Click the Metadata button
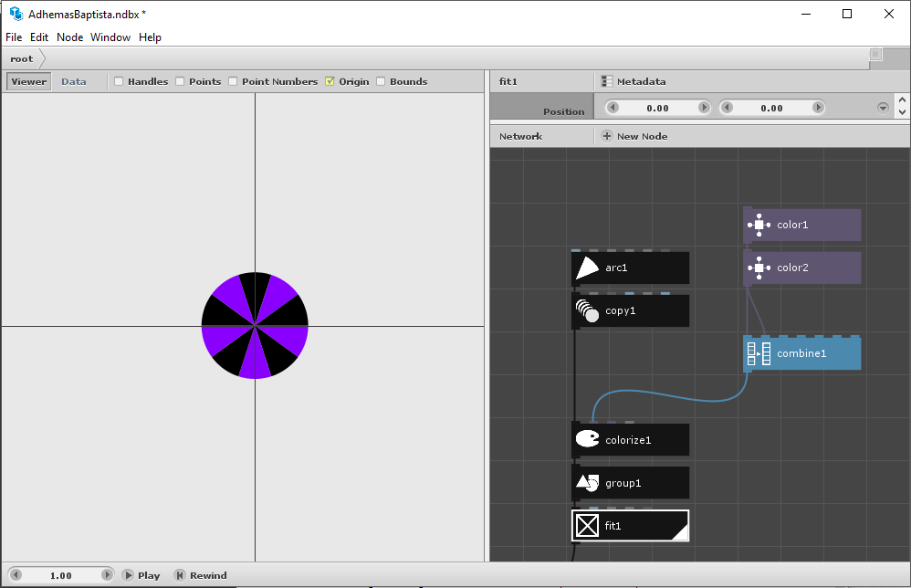 click(634, 81)
